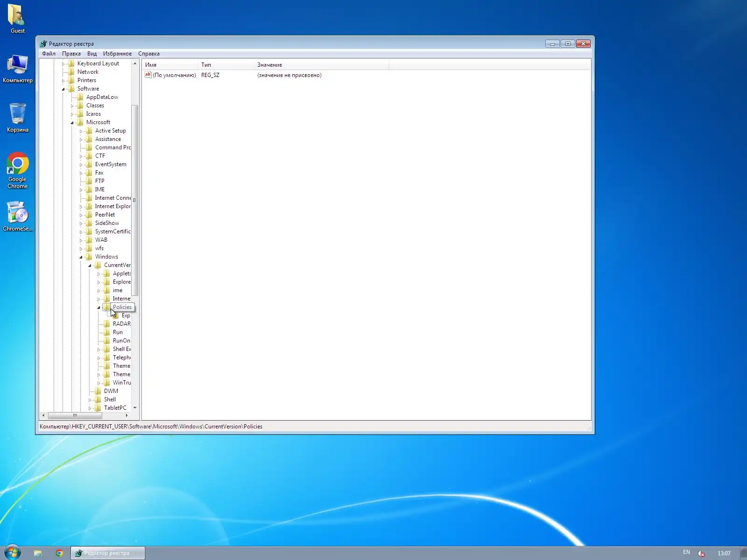Collapse the Microsoft key
The image size is (747, 560).
pyautogui.click(x=72, y=123)
